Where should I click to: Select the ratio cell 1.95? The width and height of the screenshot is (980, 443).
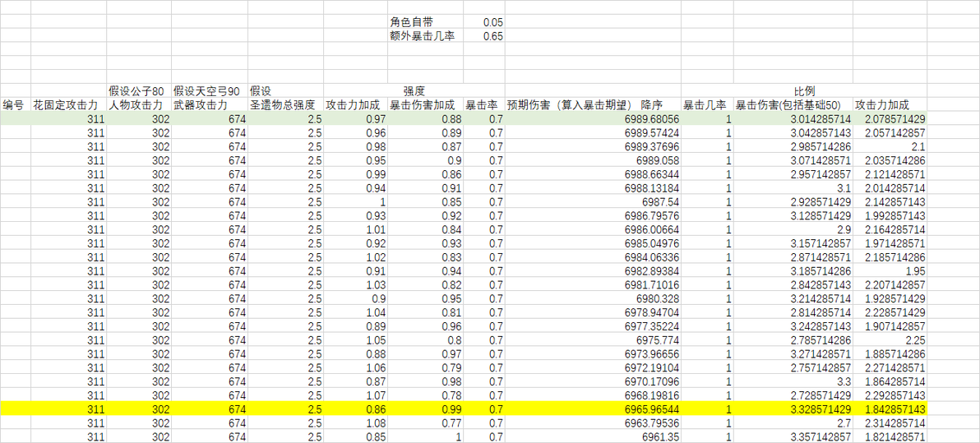click(x=890, y=270)
